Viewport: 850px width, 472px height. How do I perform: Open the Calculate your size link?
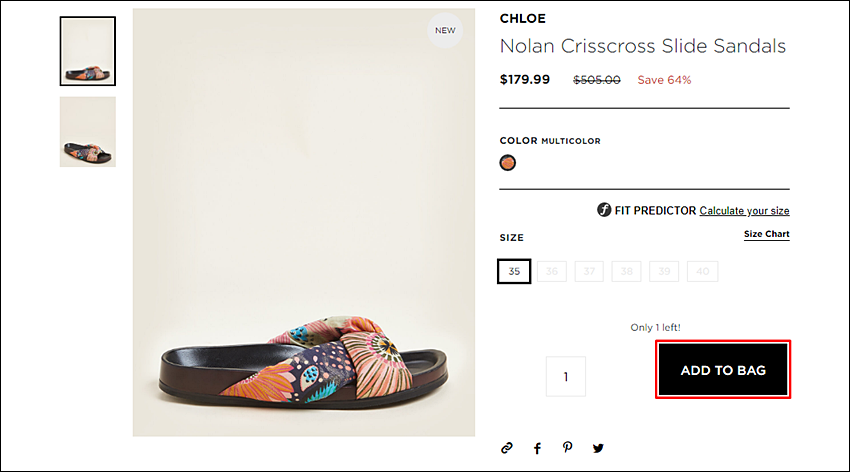[744, 210]
